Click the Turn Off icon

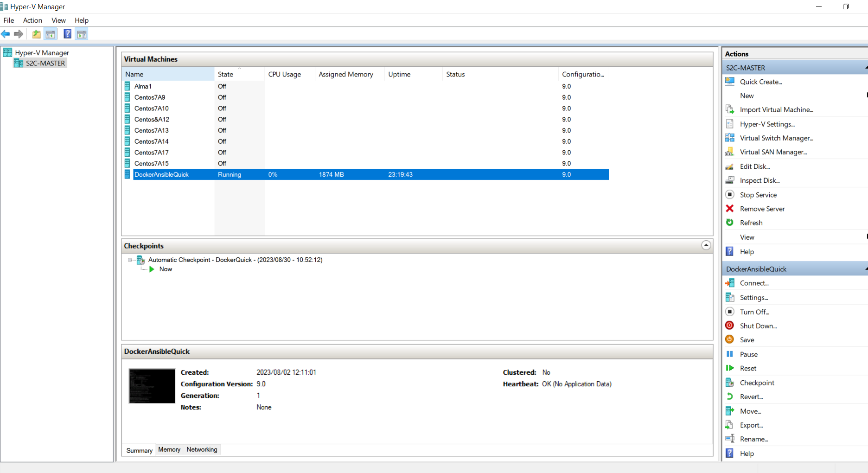[x=730, y=312]
